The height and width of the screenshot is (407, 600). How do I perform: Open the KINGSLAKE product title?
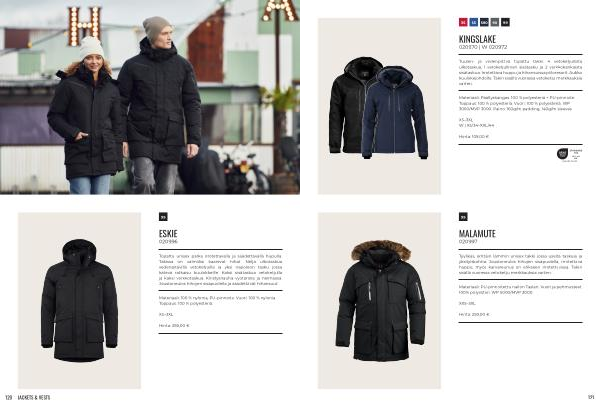pos(477,39)
